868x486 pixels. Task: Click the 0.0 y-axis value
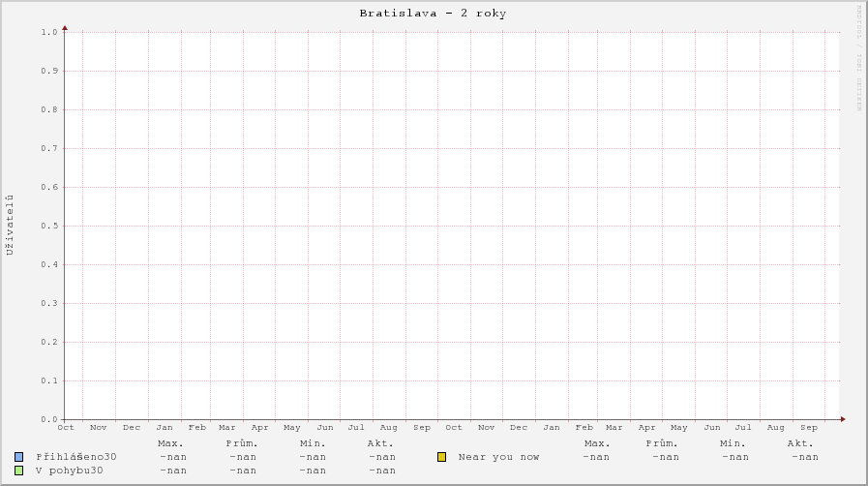(x=49, y=419)
